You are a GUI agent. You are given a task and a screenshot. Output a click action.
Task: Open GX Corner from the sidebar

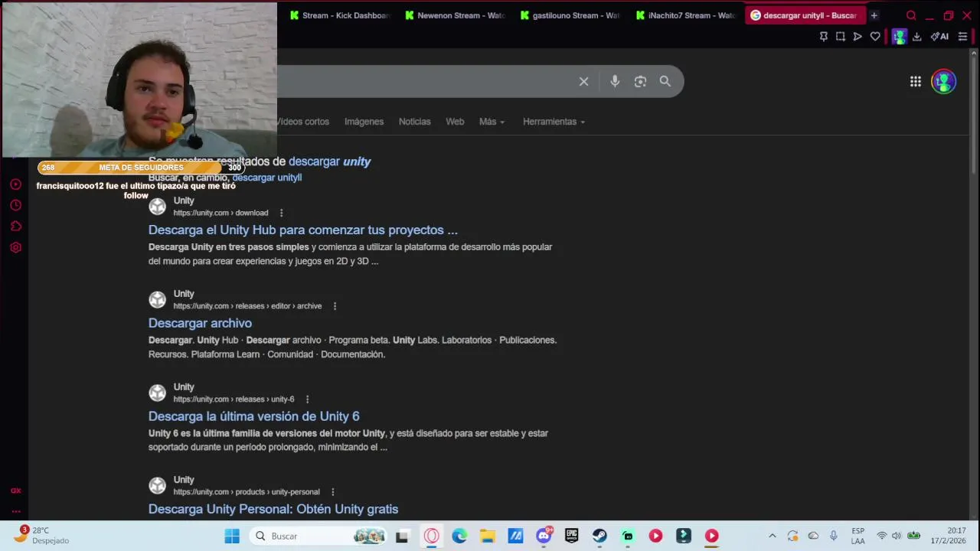click(x=15, y=491)
